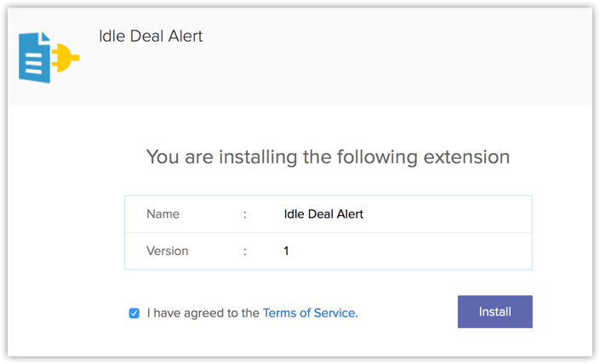This screenshot has height=364, width=600.
Task: Click the 'I have agreed to the' text
Action: [203, 313]
